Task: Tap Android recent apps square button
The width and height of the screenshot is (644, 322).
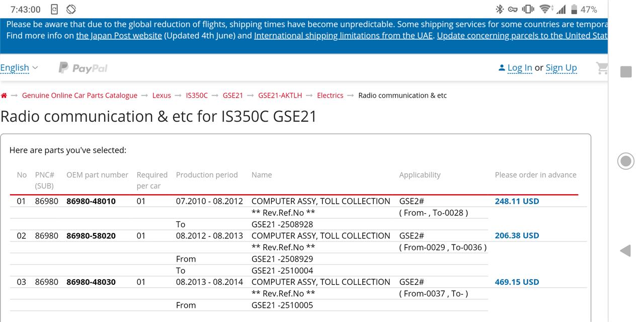Action: [626, 71]
